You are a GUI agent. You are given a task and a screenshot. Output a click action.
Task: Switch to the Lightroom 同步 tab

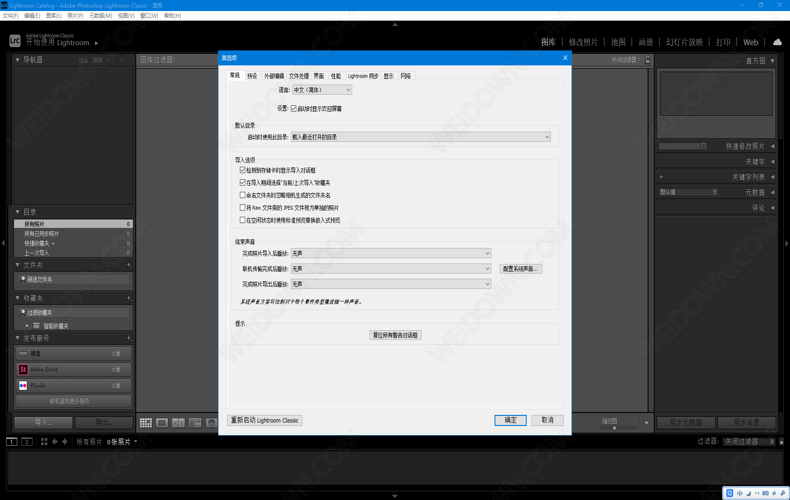click(x=363, y=76)
